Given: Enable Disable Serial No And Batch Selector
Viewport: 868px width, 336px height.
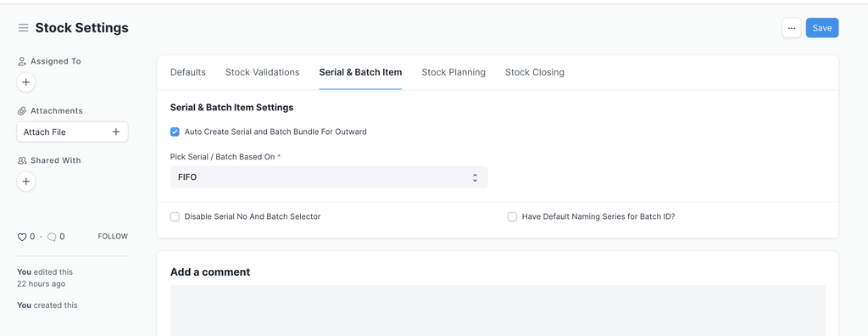Looking at the screenshot, I should click(x=175, y=217).
